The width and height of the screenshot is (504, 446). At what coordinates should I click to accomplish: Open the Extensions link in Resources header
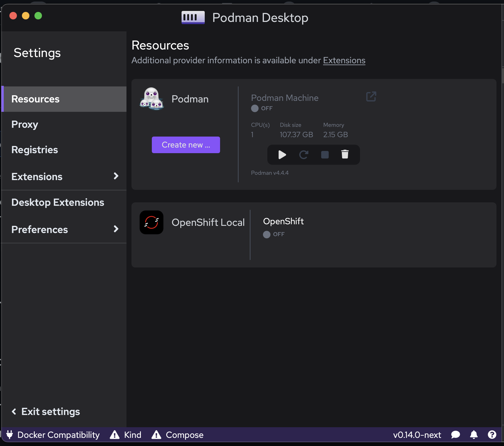(344, 60)
